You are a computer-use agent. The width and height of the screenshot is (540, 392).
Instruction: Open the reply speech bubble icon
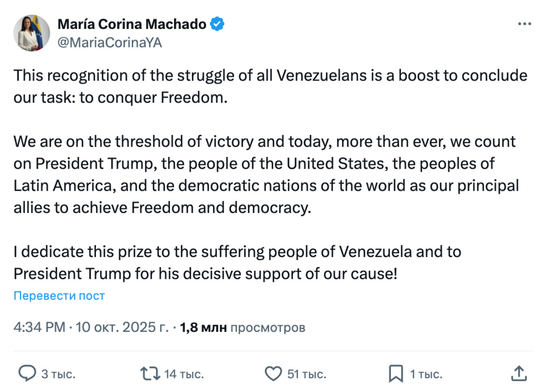point(26,374)
